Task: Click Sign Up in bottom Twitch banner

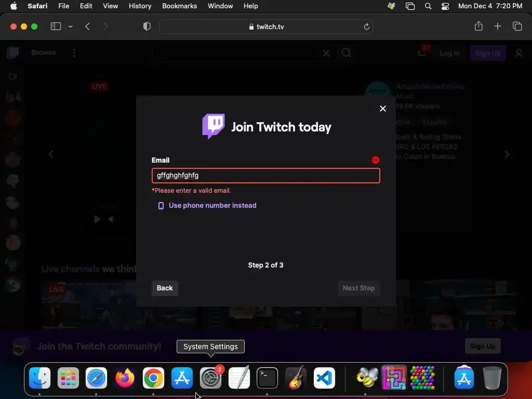Action: coord(483,346)
